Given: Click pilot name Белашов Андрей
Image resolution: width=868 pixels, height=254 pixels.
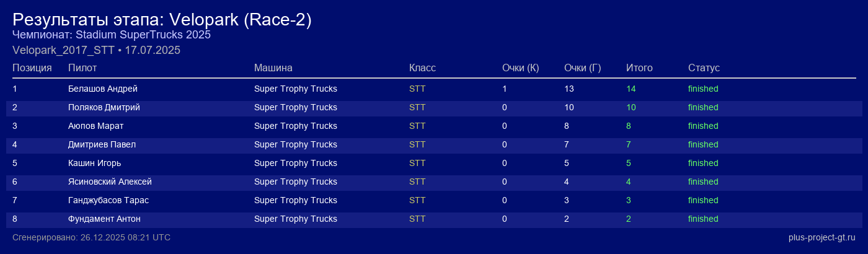Looking at the screenshot, I should pyautogui.click(x=103, y=89).
